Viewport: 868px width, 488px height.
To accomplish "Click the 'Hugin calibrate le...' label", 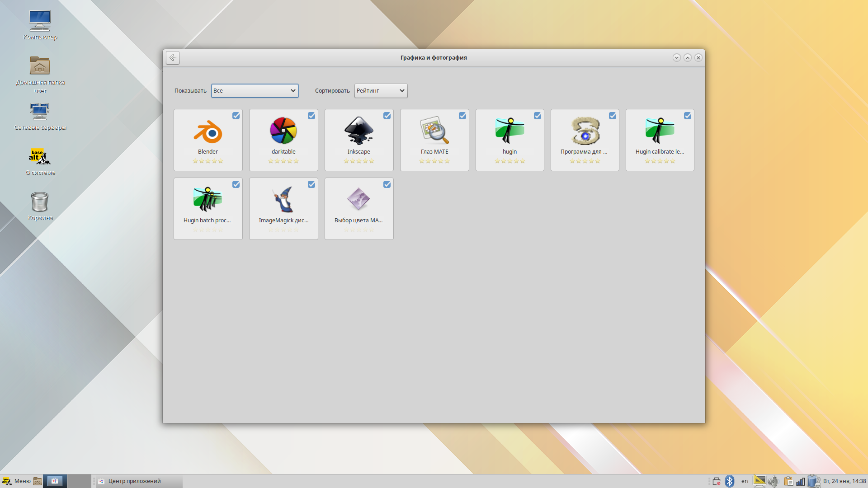I will pyautogui.click(x=660, y=152).
